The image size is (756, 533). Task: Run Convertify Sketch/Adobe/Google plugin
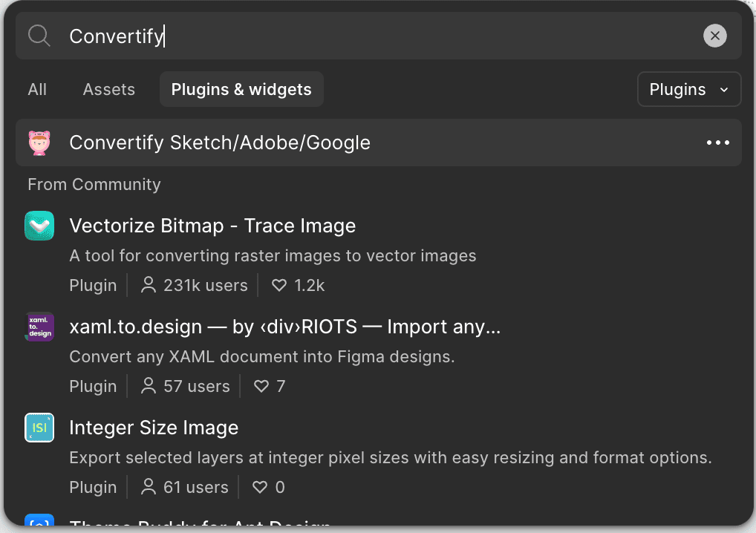tap(220, 143)
